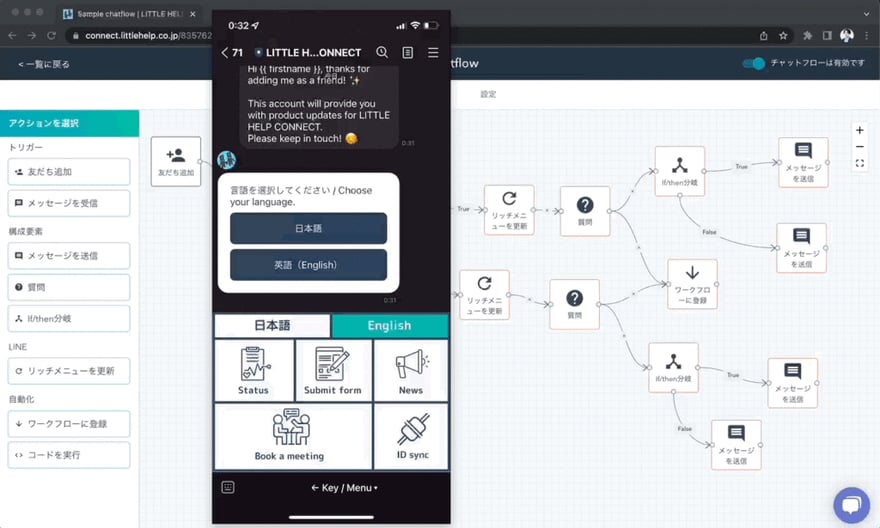The width and height of the screenshot is (880, 528).
Task: Click the friend-added trigger node on canvas
Action: coord(175,161)
